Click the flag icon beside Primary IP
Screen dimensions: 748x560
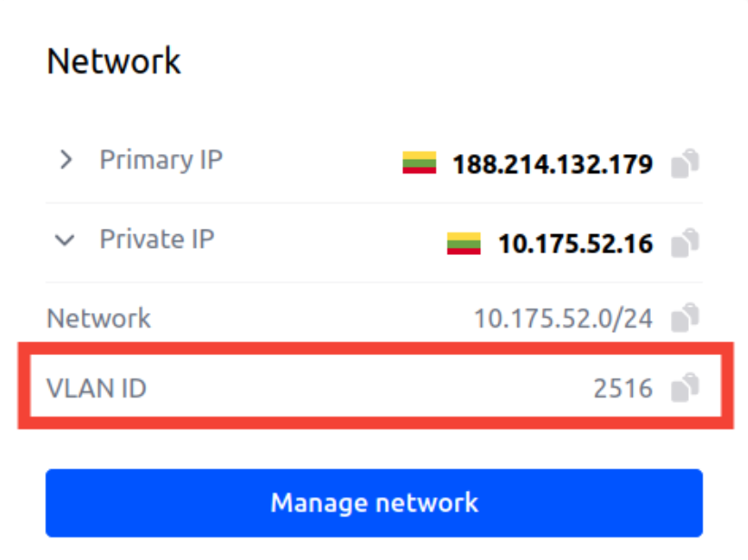pyautogui.click(x=419, y=163)
